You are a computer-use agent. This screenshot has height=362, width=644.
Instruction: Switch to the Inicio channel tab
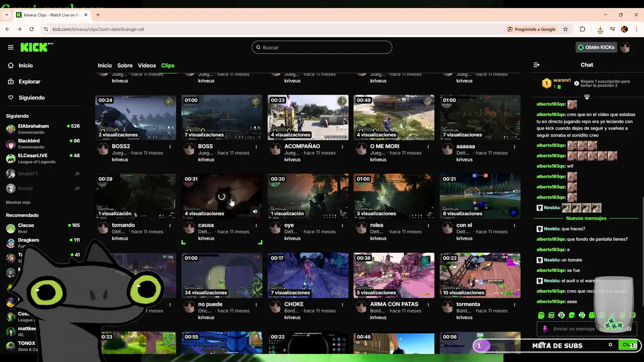click(x=105, y=65)
